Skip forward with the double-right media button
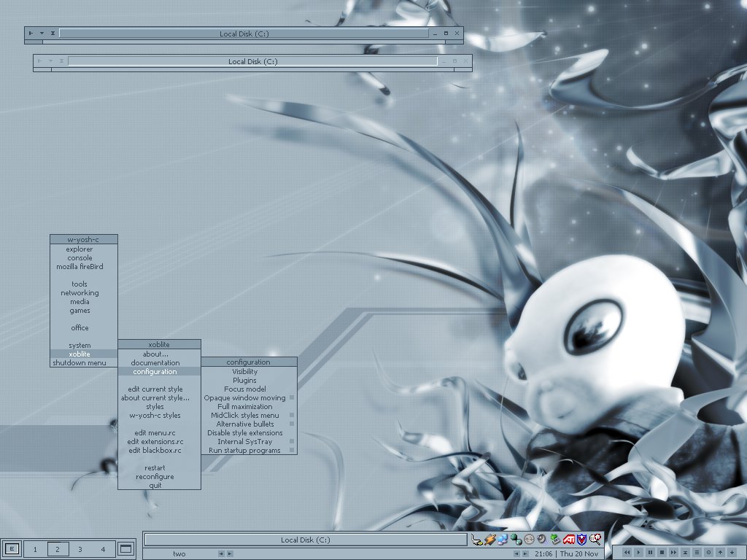This screenshot has width=747, height=560. (673, 552)
